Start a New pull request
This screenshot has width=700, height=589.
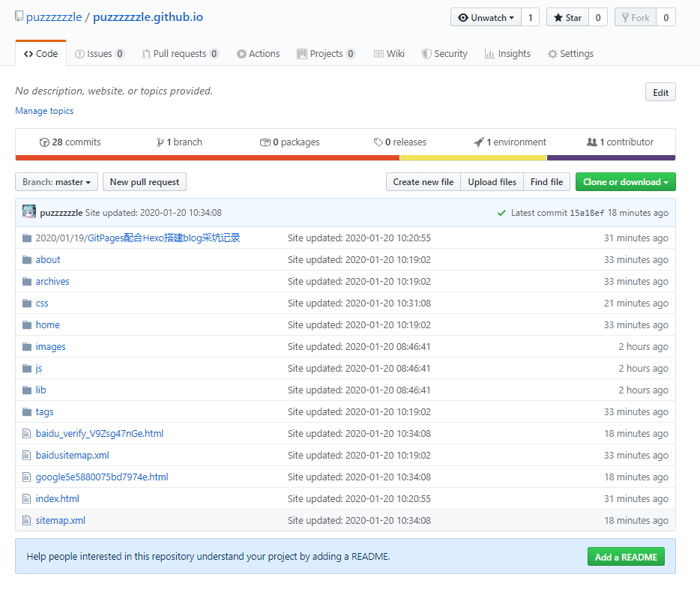point(145,182)
